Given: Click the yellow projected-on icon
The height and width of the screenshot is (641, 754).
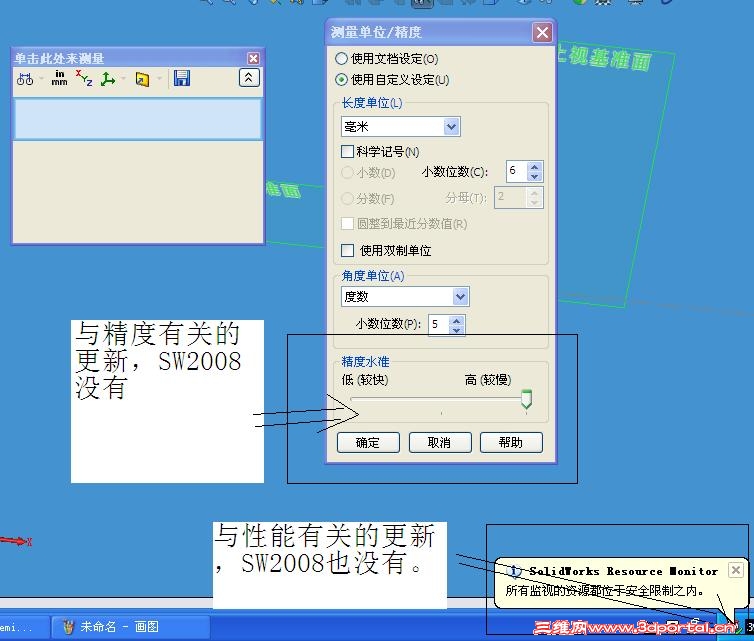Looking at the screenshot, I should 142,79.
